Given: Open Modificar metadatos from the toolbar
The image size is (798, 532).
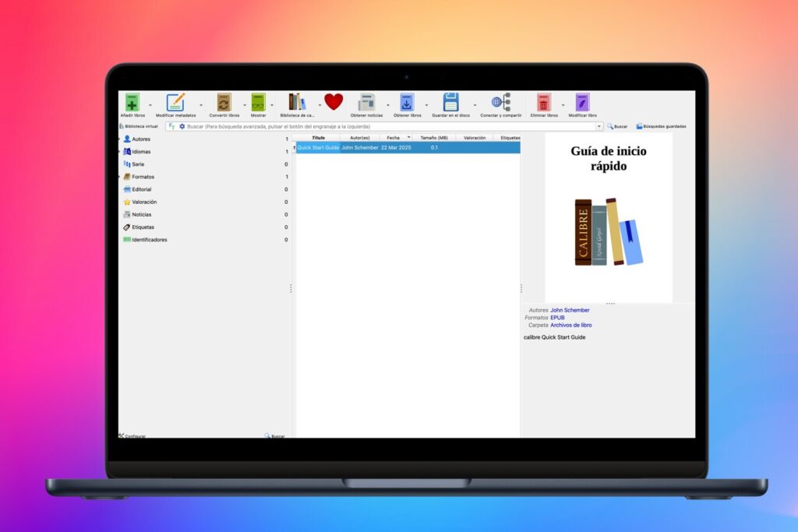Looking at the screenshot, I should point(175,100).
